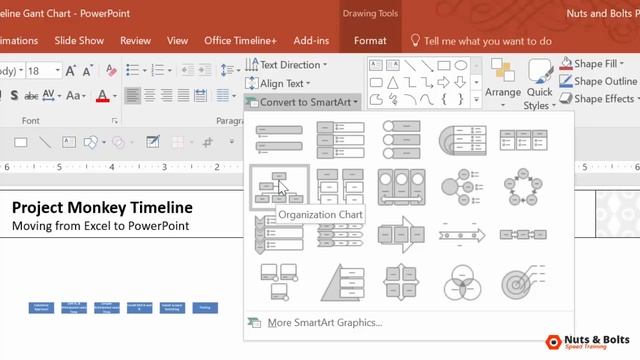Select the right arrow shape in the gallery
Viewport: 640px width, 360px height.
[443, 82]
